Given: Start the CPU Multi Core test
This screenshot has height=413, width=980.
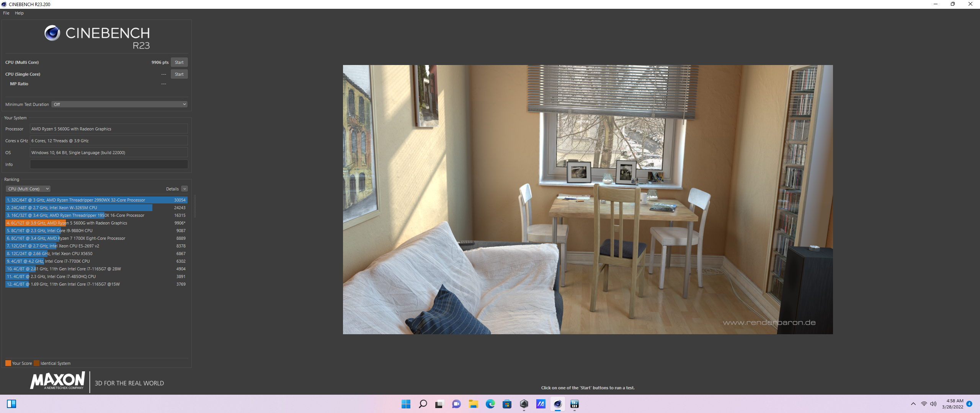Looking at the screenshot, I should click(x=179, y=62).
